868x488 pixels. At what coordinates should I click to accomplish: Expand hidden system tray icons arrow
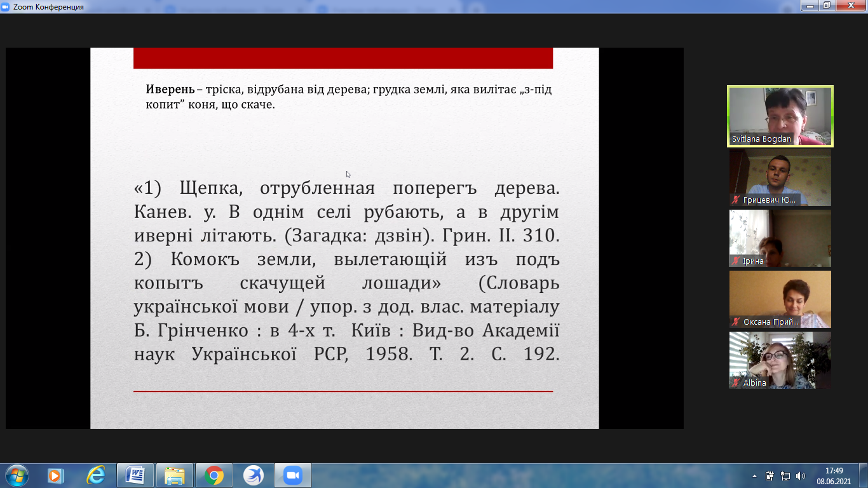[x=754, y=475]
